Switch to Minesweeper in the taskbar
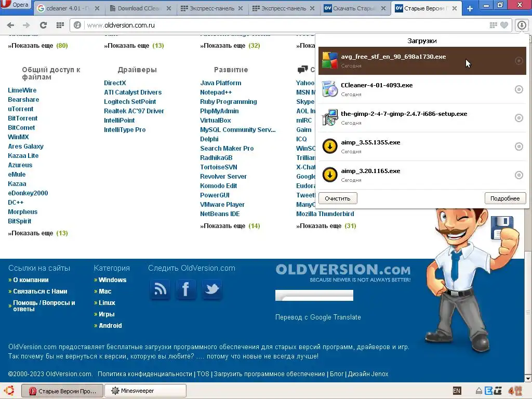This screenshot has width=532, height=399. click(x=145, y=391)
